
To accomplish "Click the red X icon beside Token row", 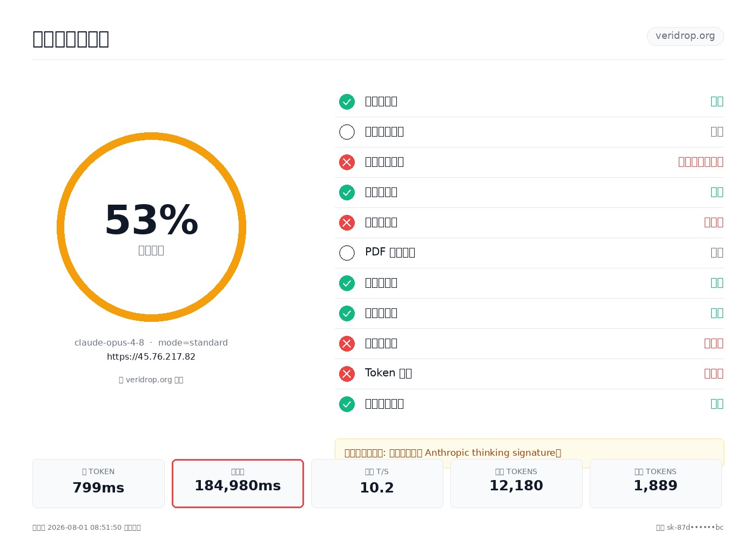I will tap(347, 374).
